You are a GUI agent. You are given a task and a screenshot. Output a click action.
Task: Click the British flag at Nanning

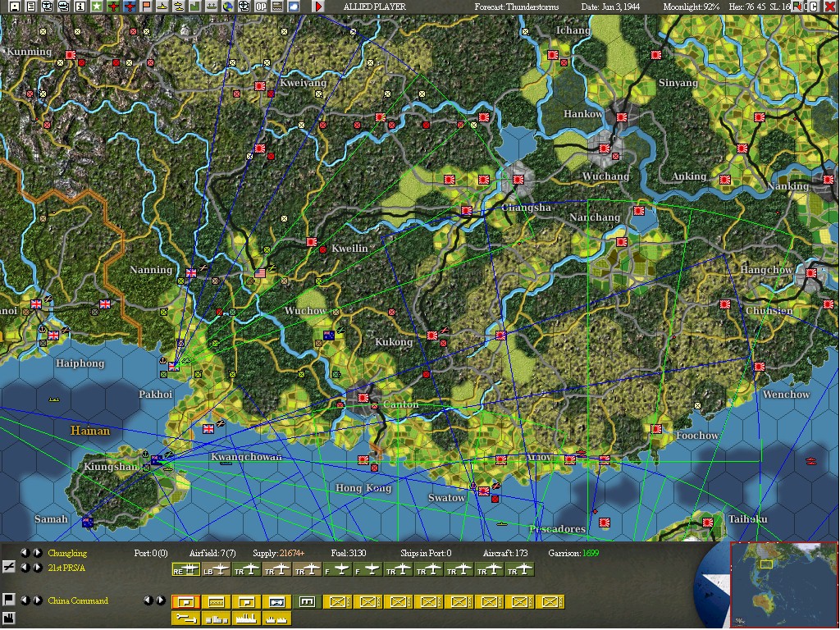(190, 273)
